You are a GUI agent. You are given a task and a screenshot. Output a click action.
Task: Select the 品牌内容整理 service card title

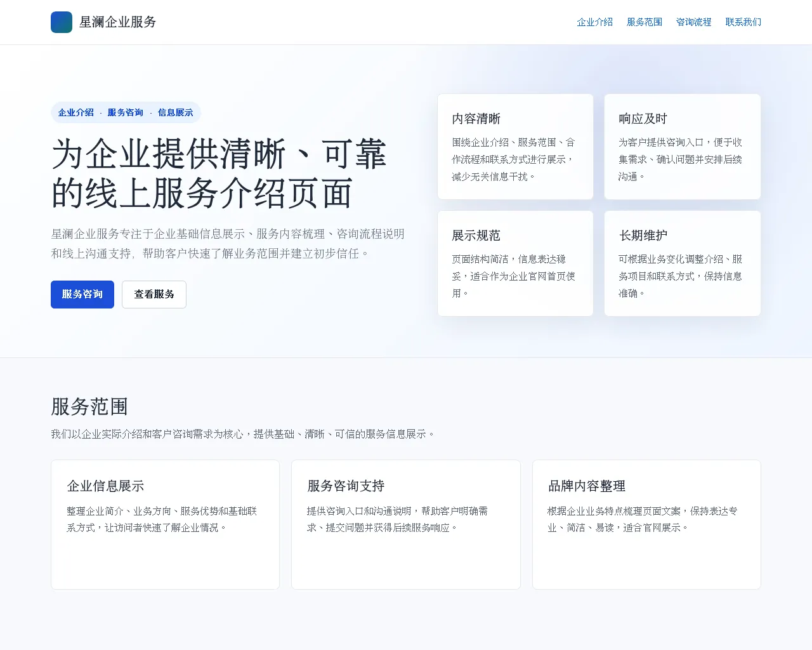point(587,486)
